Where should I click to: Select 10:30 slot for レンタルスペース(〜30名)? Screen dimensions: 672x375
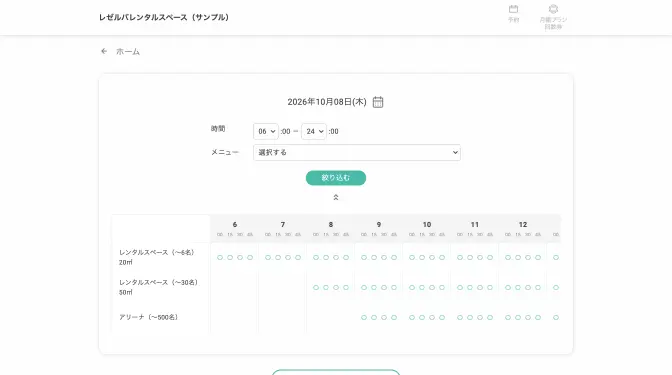click(432, 288)
